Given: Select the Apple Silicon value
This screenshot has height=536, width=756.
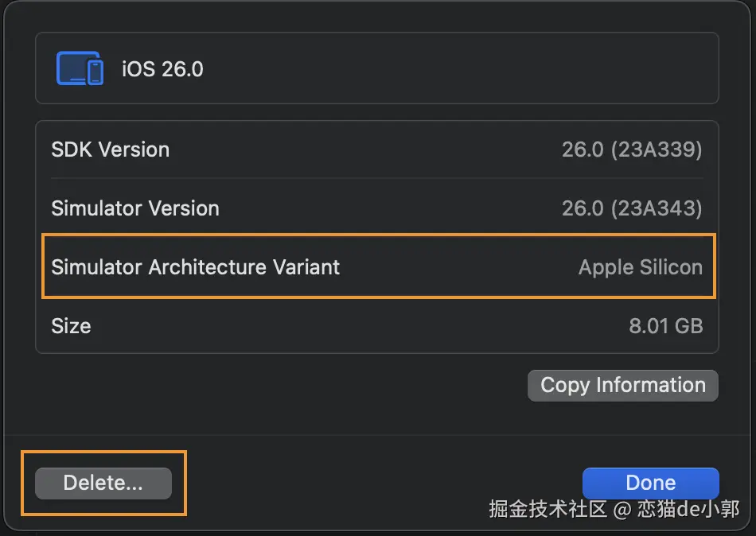Looking at the screenshot, I should tap(640, 267).
